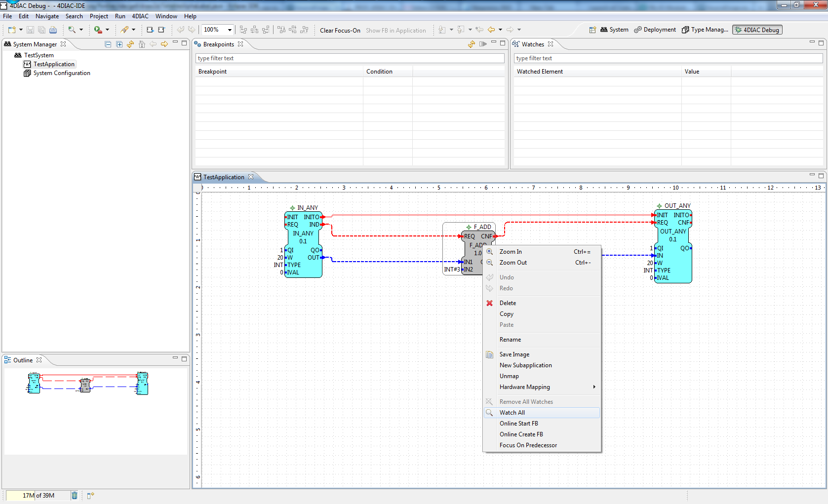Open the dropdown arrow beside the Run icon
The height and width of the screenshot is (504, 828).
click(x=107, y=30)
